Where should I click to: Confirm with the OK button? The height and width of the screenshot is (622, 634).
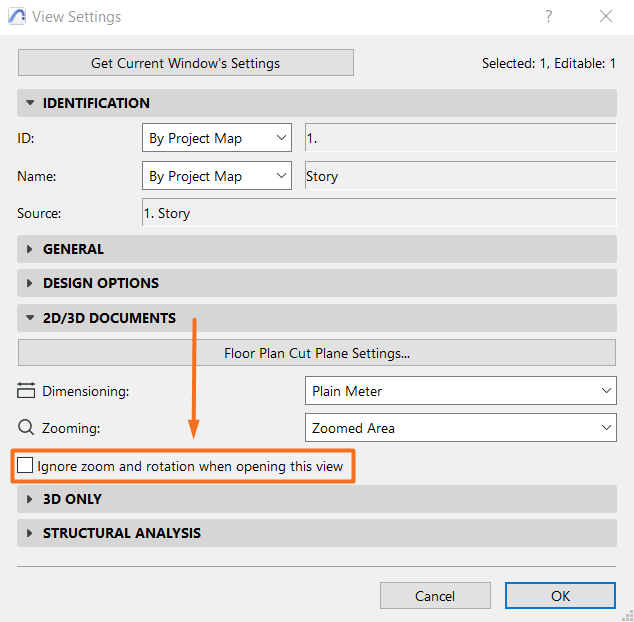coord(560,596)
